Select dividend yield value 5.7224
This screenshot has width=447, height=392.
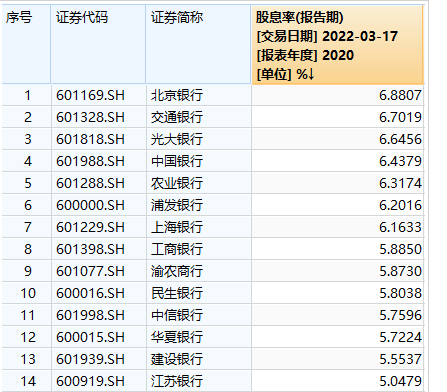coord(400,337)
